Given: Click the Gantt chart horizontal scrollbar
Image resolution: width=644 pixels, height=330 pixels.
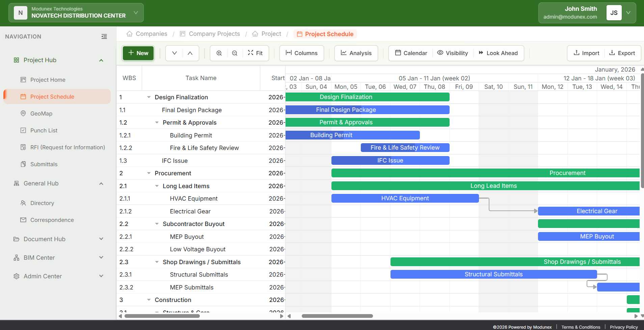Looking at the screenshot, I should pos(338,316).
